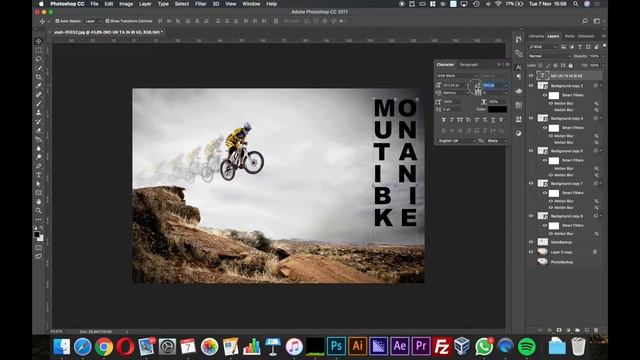Open layer style fx menu at Layers bottom

550,330
